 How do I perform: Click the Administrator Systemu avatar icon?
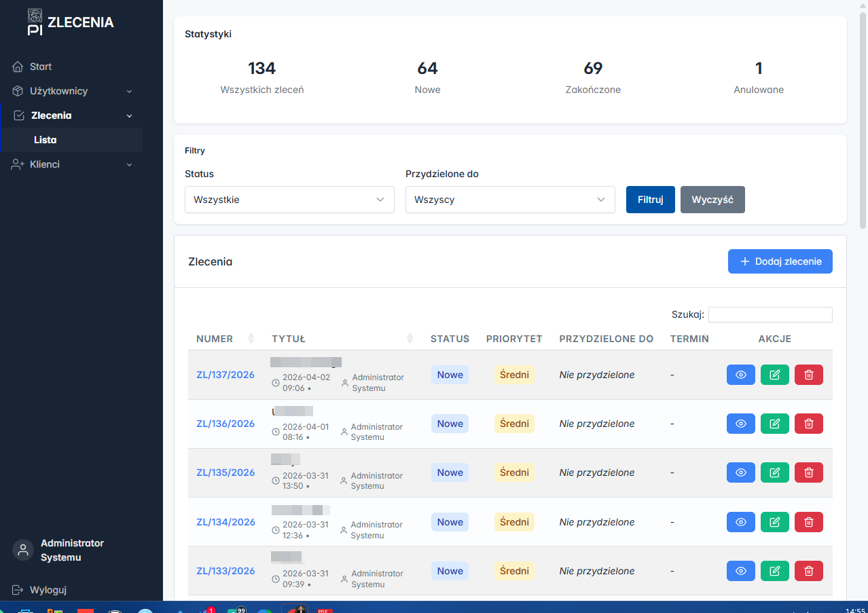pyautogui.click(x=23, y=550)
